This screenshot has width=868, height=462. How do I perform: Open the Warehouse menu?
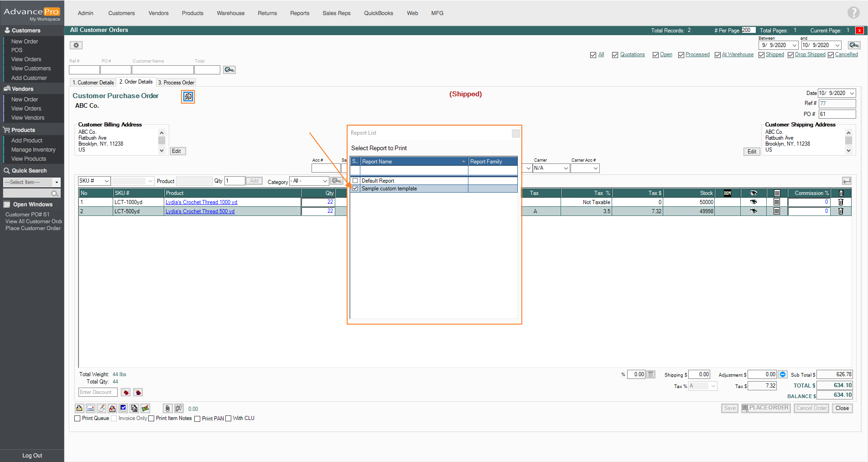pos(230,13)
